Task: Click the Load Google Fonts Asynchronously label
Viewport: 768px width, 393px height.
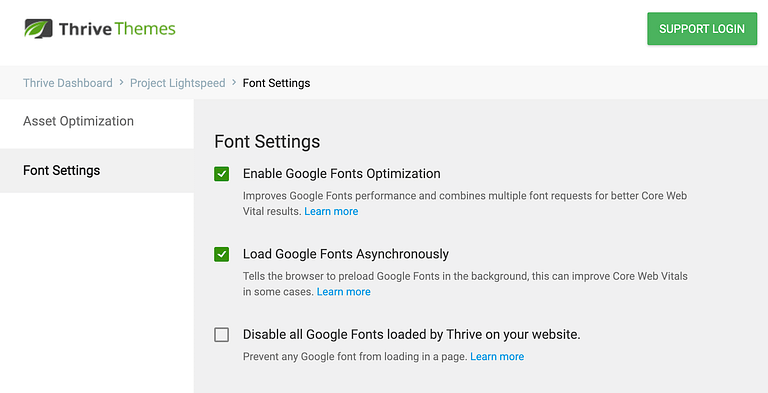Action: (346, 254)
